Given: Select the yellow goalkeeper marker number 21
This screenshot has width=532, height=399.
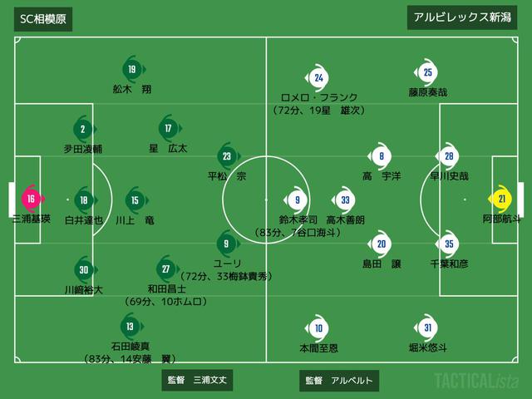Looking at the screenshot, I should click(x=501, y=199).
